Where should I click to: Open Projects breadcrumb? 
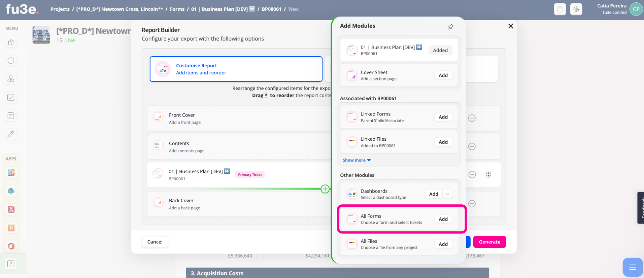(x=60, y=9)
